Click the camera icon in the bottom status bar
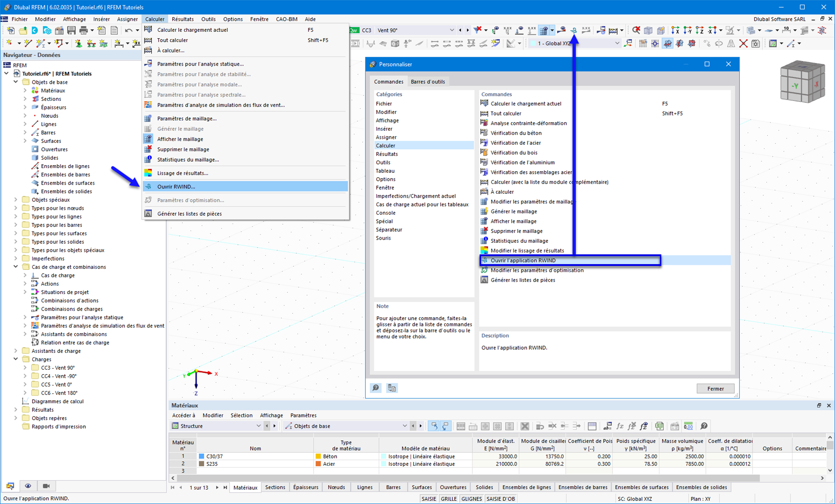 46,485
